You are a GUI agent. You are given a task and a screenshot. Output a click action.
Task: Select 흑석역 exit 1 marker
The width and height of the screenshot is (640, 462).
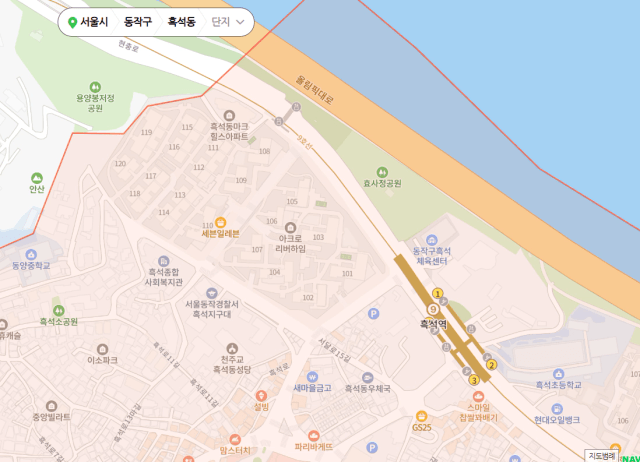click(438, 293)
